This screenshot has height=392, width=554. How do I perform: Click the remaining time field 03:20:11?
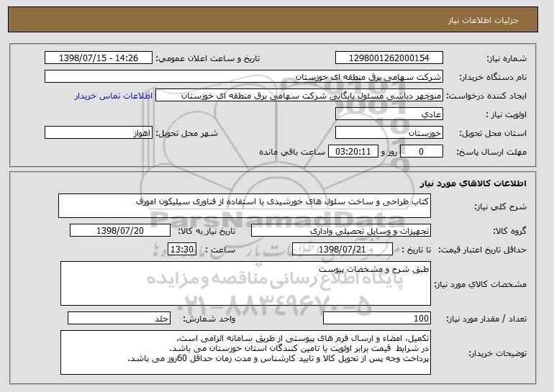[x=353, y=152]
